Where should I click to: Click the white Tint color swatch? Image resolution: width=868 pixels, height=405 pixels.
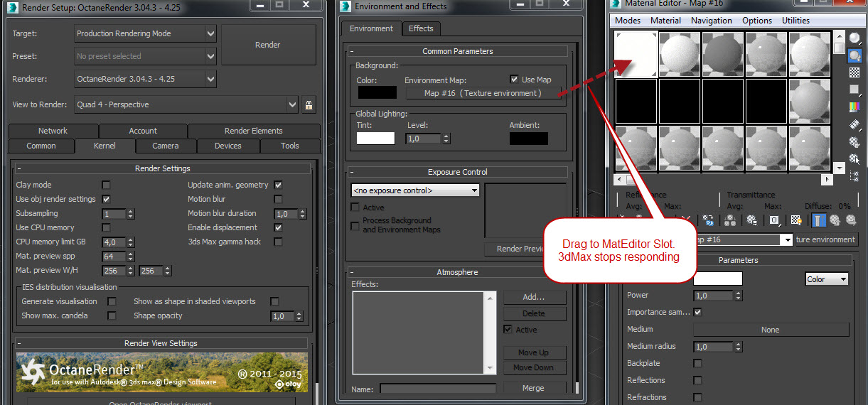(x=375, y=139)
